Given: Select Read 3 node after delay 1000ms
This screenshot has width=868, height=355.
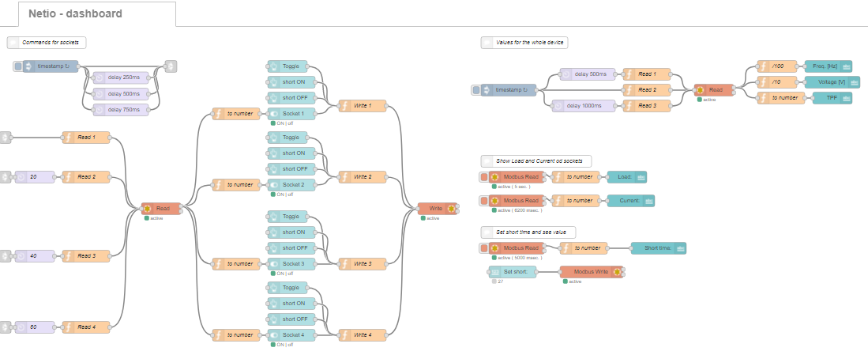Looking at the screenshot, I should (647, 106).
